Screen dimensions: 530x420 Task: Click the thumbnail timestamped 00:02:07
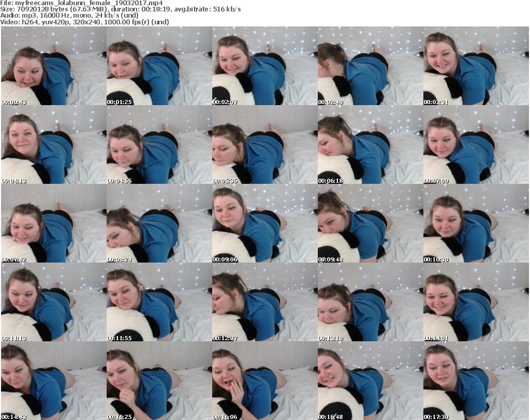click(x=264, y=66)
